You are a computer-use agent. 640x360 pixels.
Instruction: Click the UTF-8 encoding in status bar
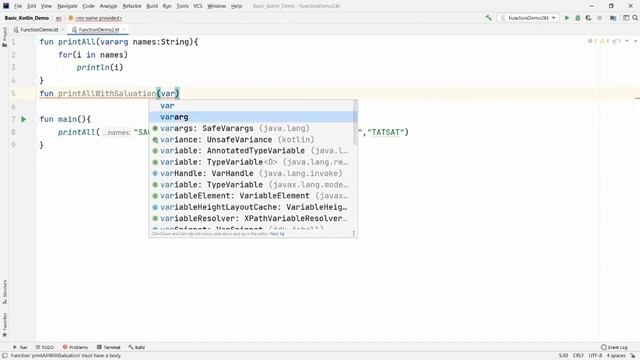point(595,356)
